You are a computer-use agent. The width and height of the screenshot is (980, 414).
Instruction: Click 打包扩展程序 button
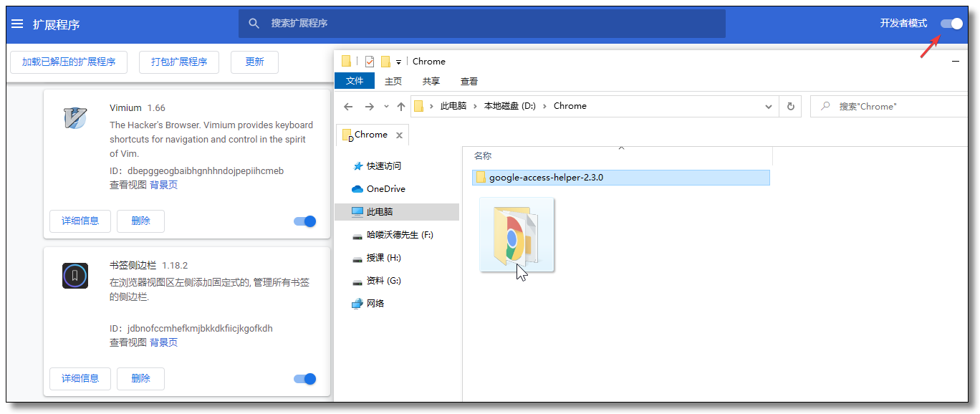179,62
